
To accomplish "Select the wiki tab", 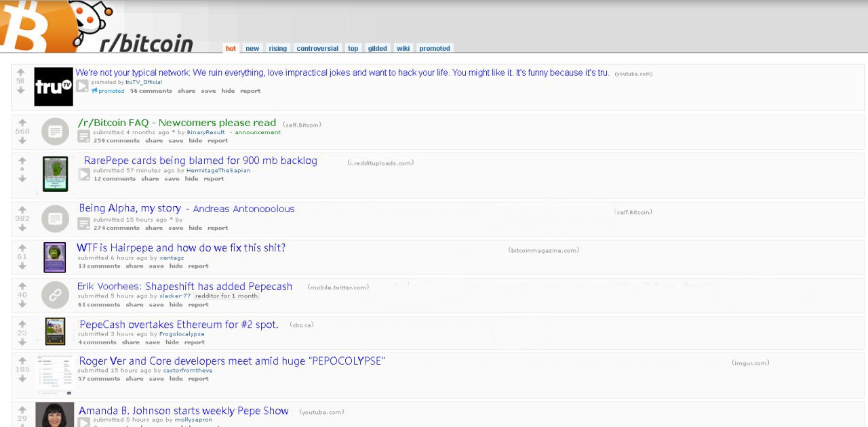I will tap(403, 48).
